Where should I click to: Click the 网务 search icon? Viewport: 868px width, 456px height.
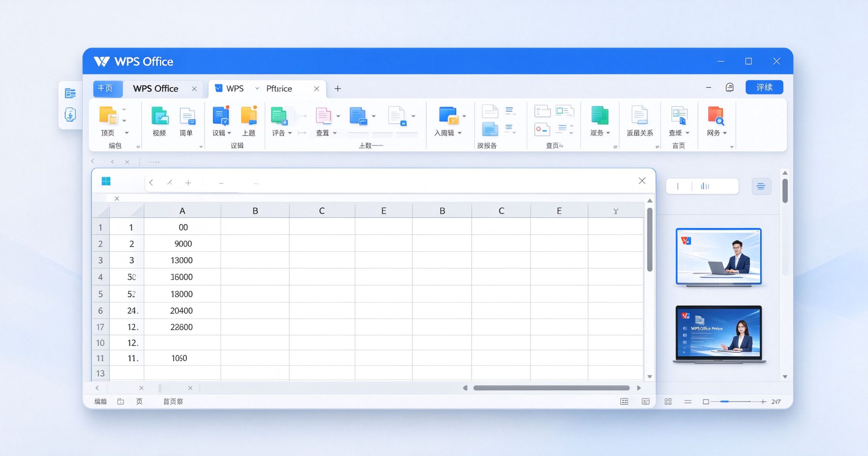716,116
